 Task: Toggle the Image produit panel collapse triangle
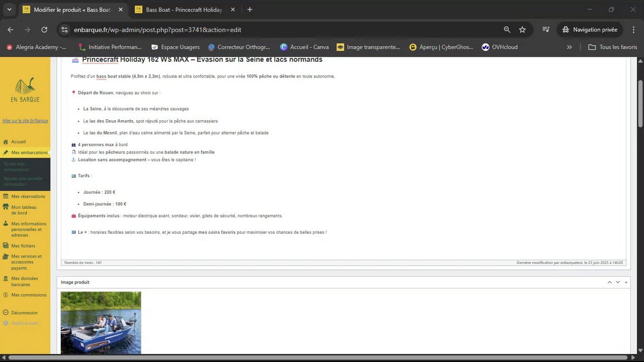point(626,282)
